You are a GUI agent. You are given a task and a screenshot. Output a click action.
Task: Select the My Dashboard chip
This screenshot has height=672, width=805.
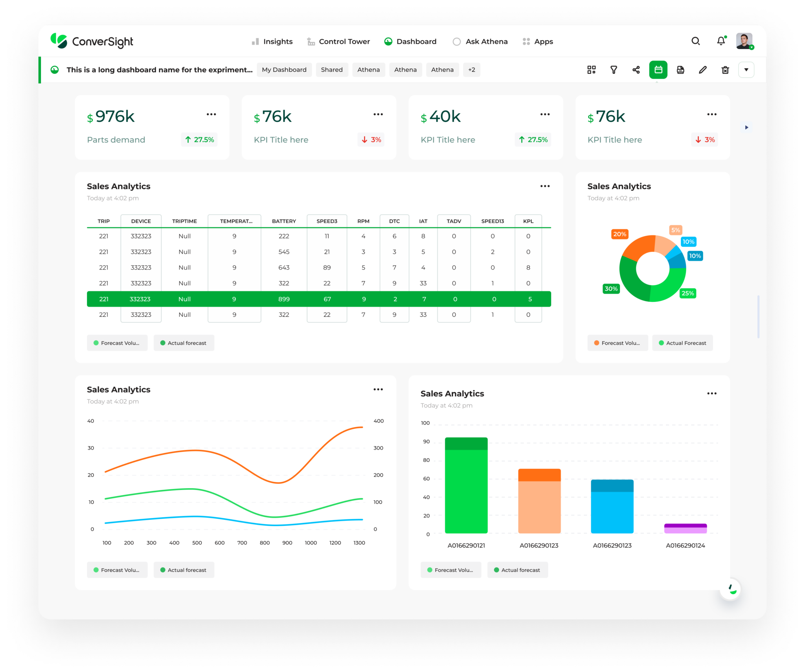(284, 70)
